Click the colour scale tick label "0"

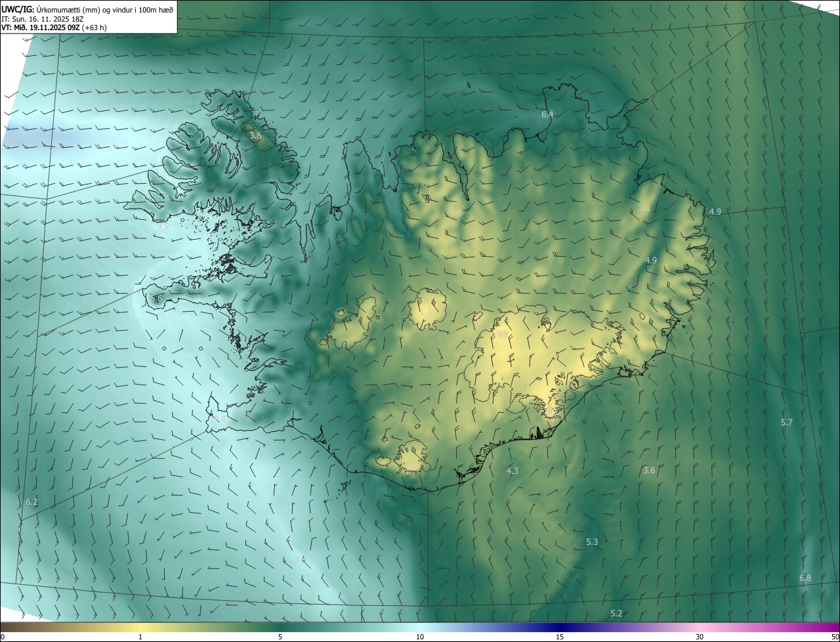click(x=3, y=637)
